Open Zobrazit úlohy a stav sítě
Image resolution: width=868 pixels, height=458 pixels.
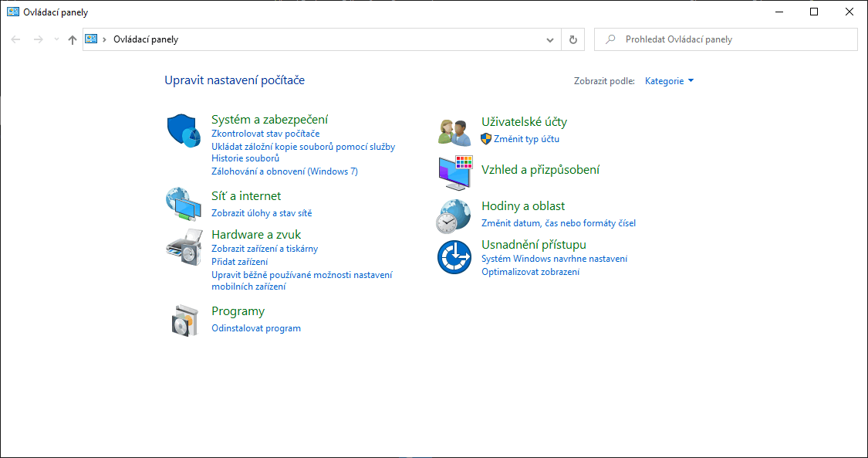[x=262, y=213]
